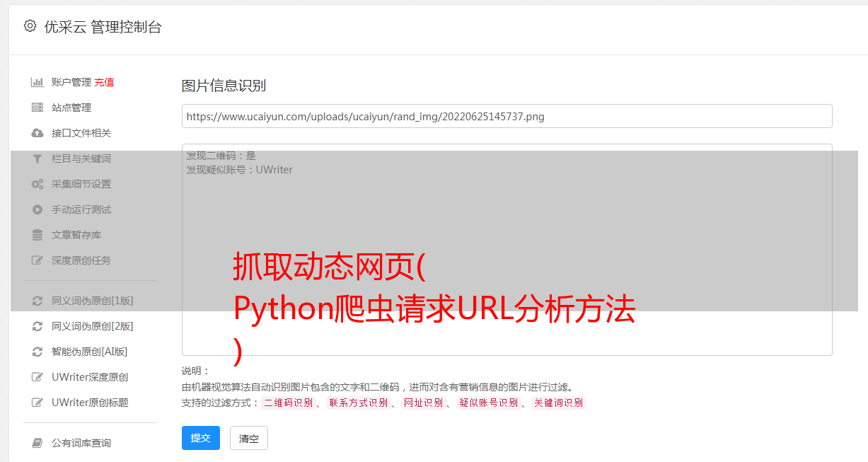The width and height of the screenshot is (868, 462).
Task: Select 同义词伪原创[1版] in sidebar
Action: 92,301
